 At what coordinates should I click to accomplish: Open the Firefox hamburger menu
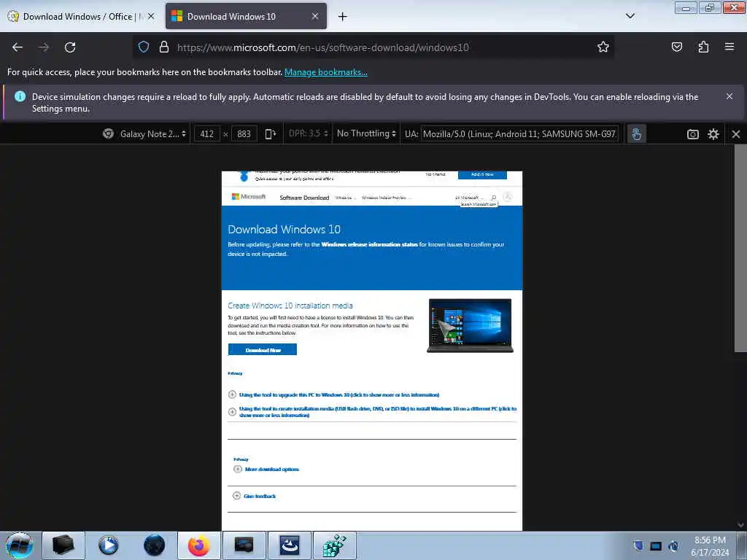coord(729,47)
